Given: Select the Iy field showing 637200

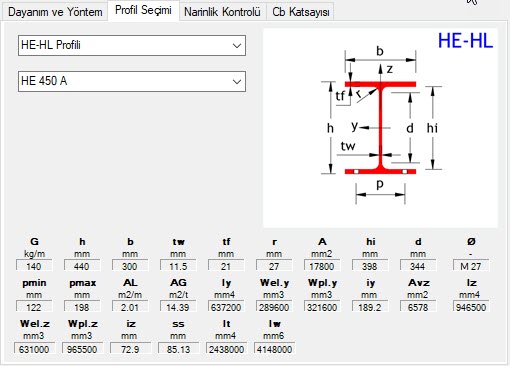Looking at the screenshot, I should point(226,307).
